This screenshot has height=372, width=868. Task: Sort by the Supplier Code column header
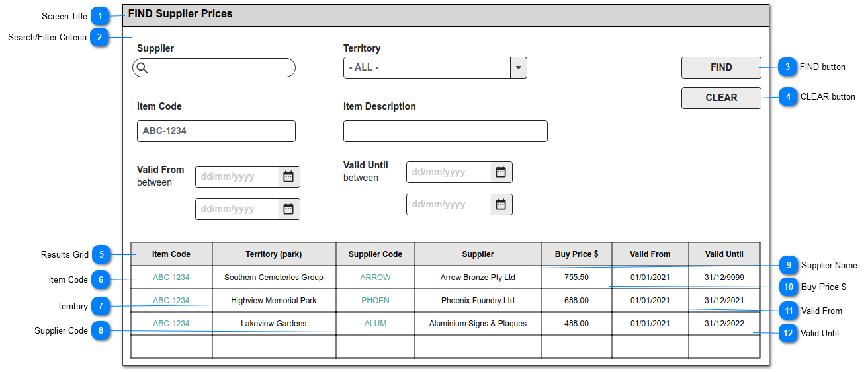(x=375, y=254)
